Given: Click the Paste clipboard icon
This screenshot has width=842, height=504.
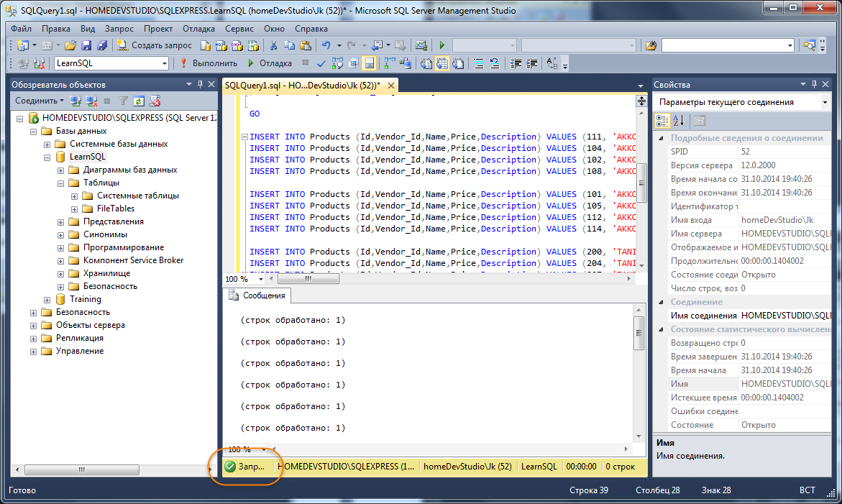Looking at the screenshot, I should [306, 45].
